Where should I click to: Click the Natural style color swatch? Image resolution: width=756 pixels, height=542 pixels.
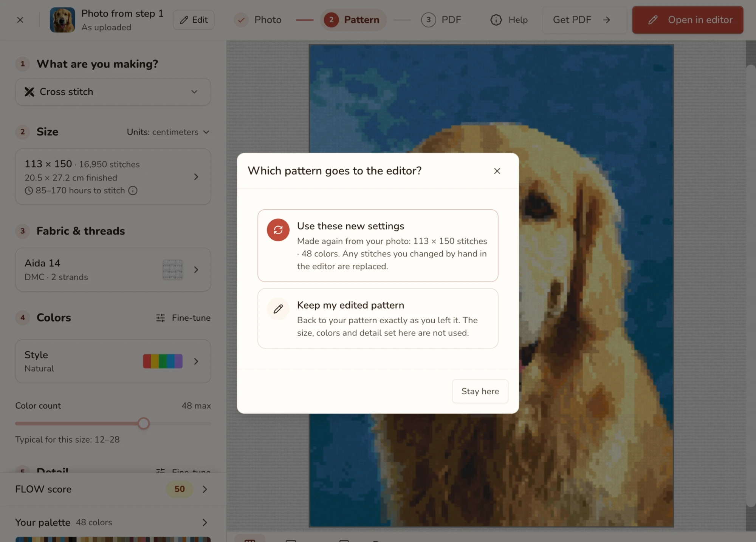(x=163, y=361)
